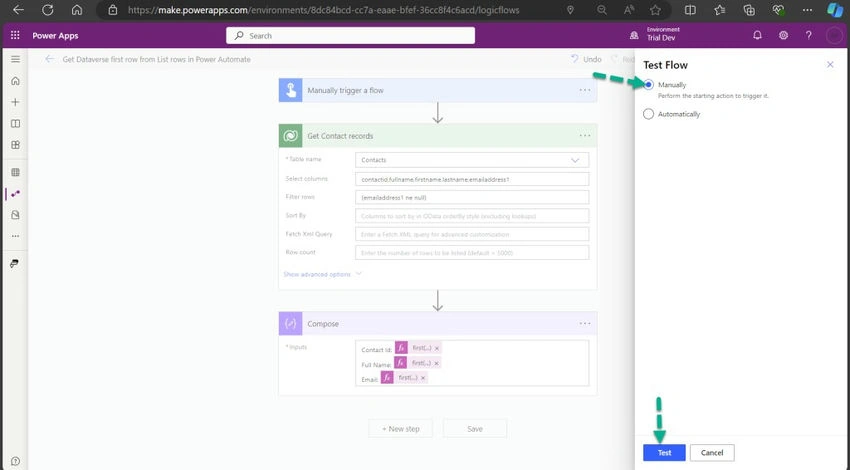This screenshot has height=470, width=850.
Task: Open the Apps icon in sidebar
Action: pyautogui.click(x=15, y=145)
